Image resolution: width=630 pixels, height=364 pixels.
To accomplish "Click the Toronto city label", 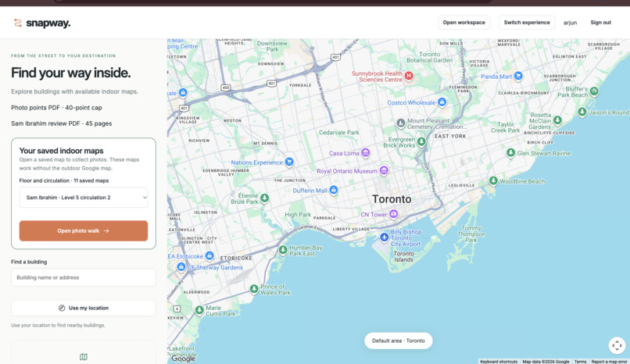I will click(392, 199).
